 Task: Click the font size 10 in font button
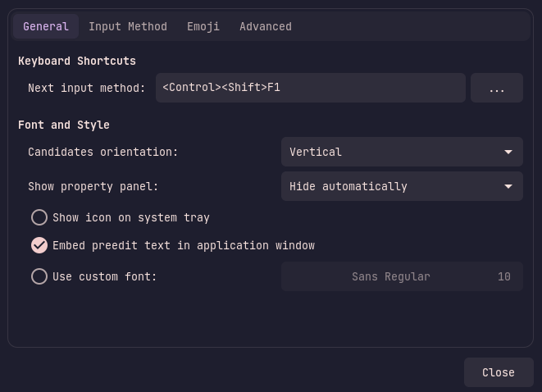tap(504, 276)
